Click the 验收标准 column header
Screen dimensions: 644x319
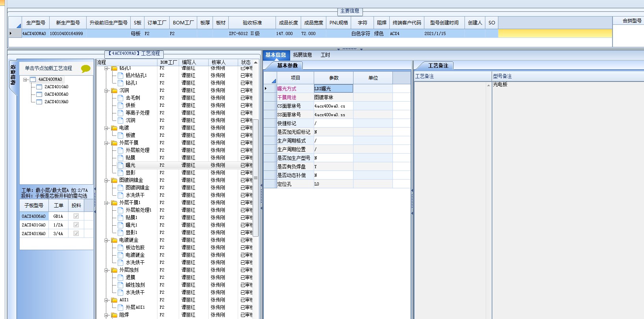252,23
